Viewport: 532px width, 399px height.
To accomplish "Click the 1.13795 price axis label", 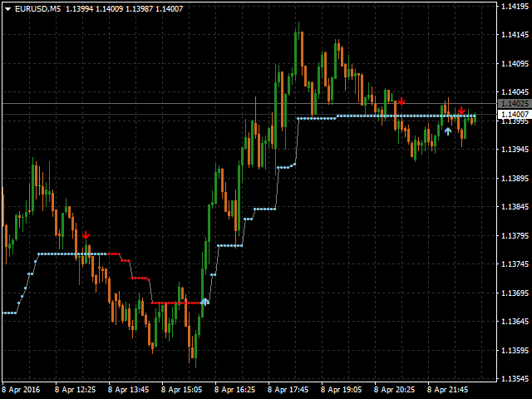I will [x=515, y=235].
